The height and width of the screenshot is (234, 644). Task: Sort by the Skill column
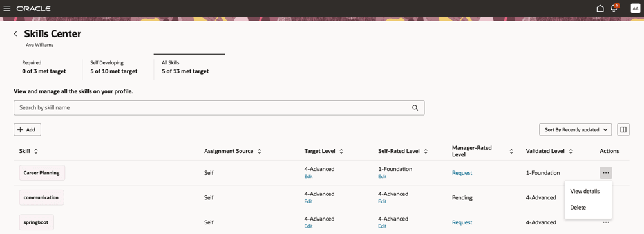tap(36, 151)
